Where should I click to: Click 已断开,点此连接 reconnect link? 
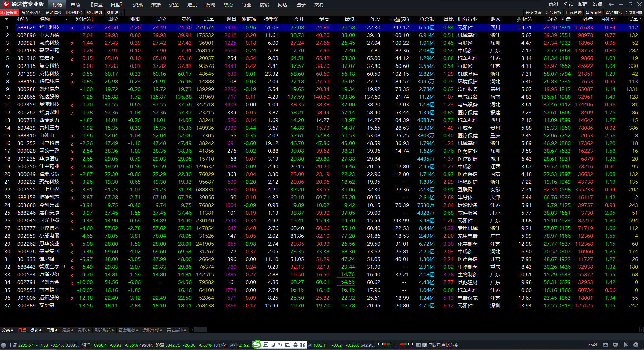(x=443, y=345)
